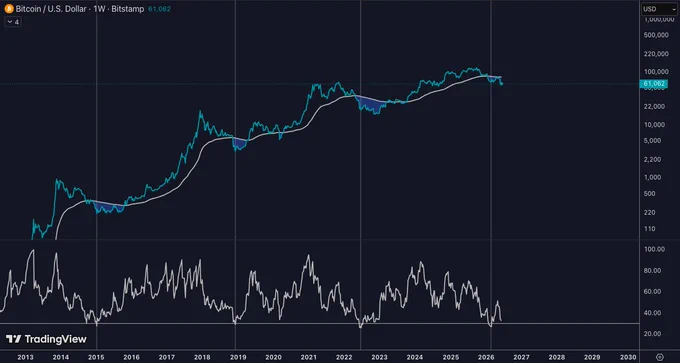
Task: Click the 2017 label on time axis
Action: coord(167,357)
